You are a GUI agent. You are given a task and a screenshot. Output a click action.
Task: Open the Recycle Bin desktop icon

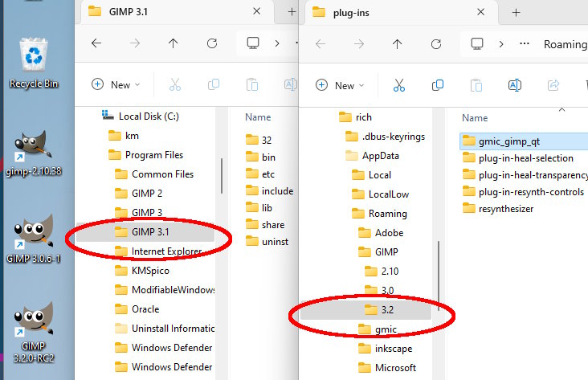click(34, 63)
